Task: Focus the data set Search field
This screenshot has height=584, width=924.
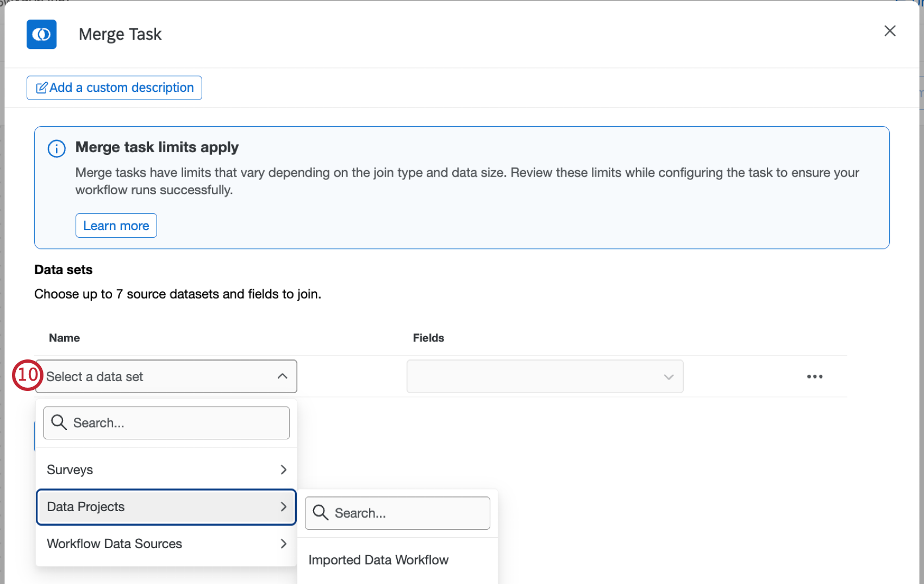Action: coord(166,423)
